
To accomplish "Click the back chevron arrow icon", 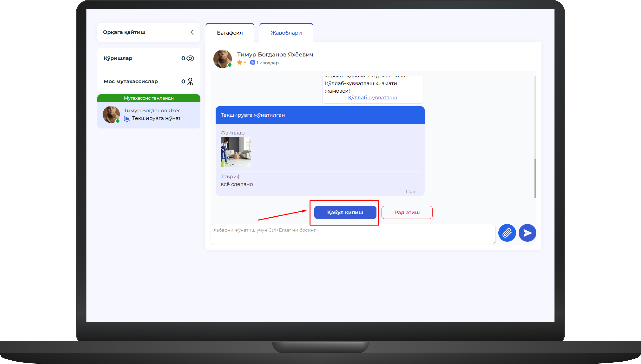I will [x=192, y=32].
